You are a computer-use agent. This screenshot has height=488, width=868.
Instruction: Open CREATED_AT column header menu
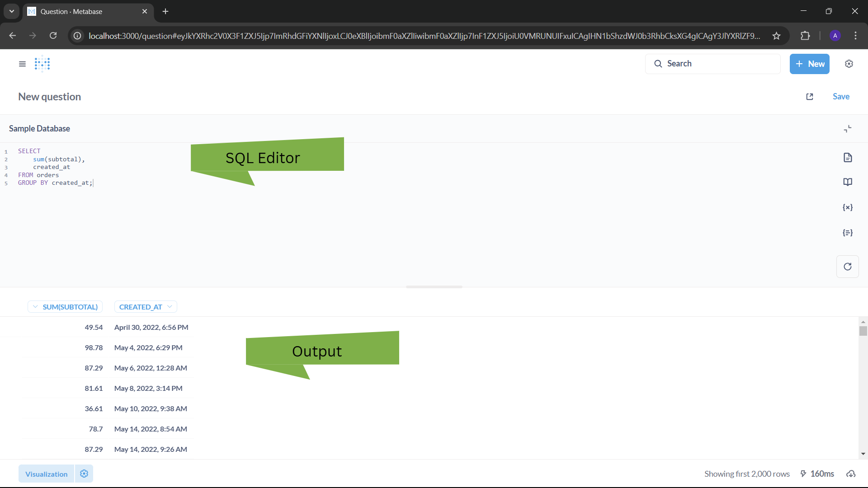(146, 307)
